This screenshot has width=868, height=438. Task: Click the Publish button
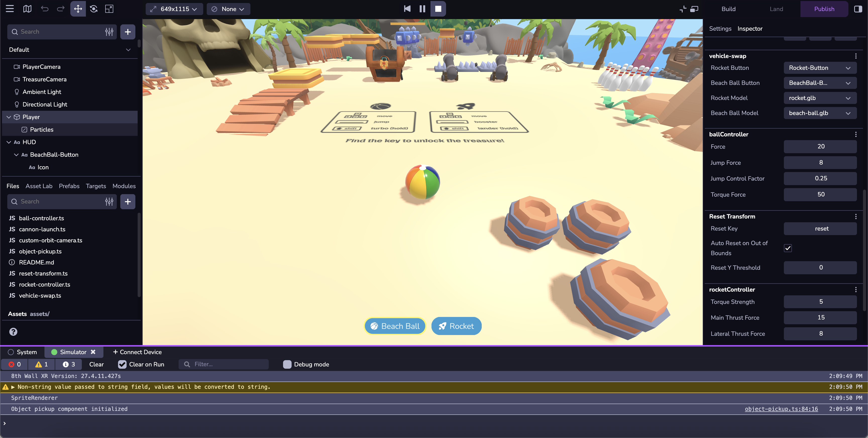[824, 9]
